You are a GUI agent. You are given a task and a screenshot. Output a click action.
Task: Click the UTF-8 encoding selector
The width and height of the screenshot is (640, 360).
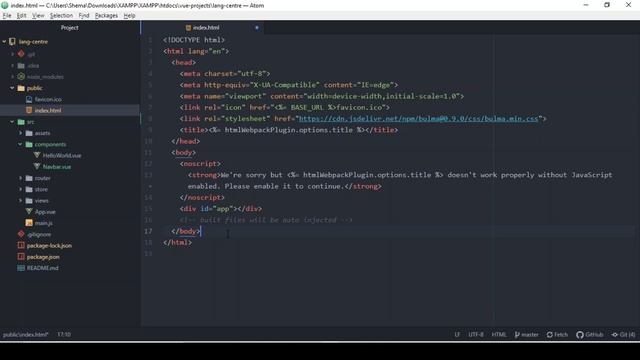476,335
